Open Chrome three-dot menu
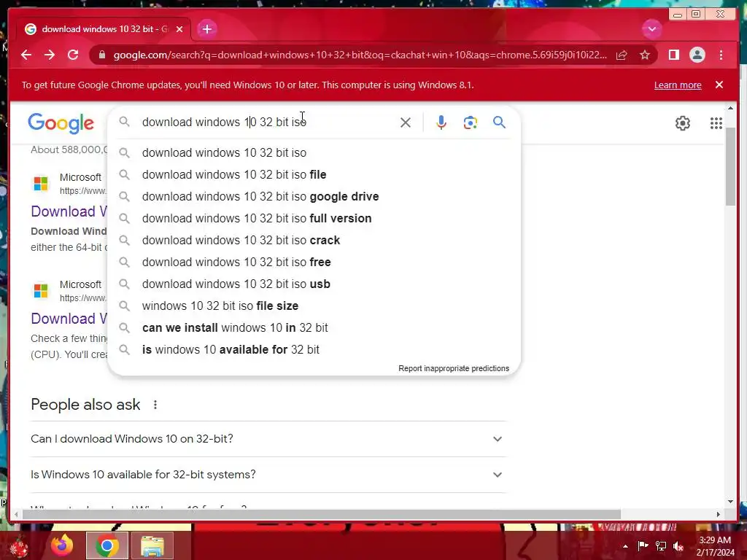747x560 pixels. pyautogui.click(x=721, y=55)
